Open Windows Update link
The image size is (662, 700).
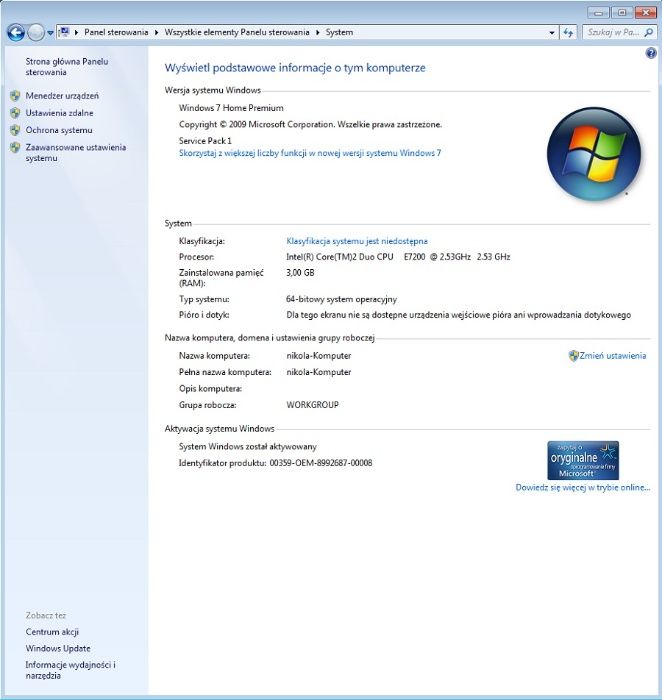pyautogui.click(x=58, y=648)
